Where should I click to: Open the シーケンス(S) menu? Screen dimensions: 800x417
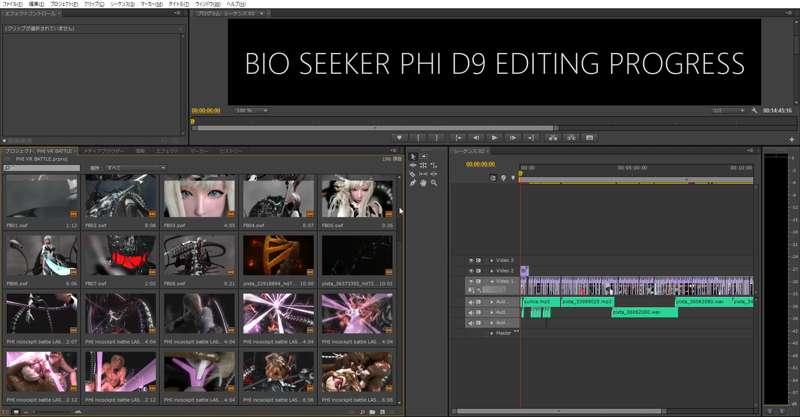(x=122, y=4)
